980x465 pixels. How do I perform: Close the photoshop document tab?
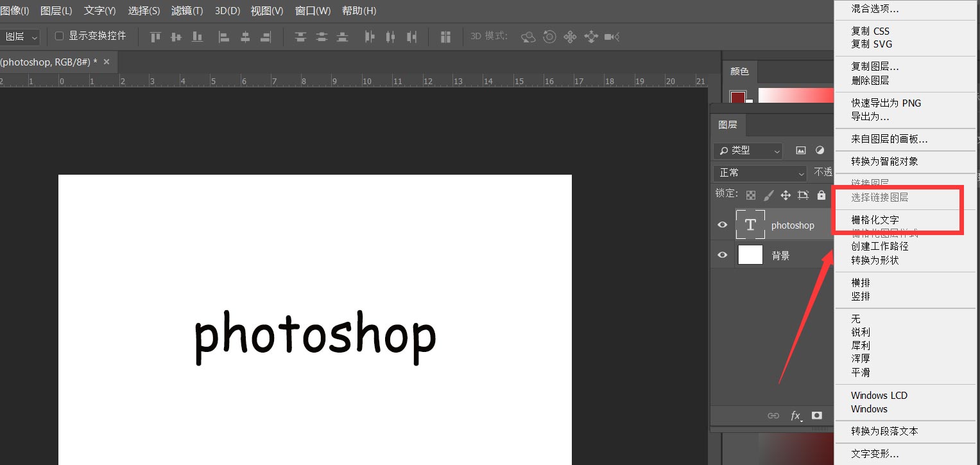coord(107,62)
